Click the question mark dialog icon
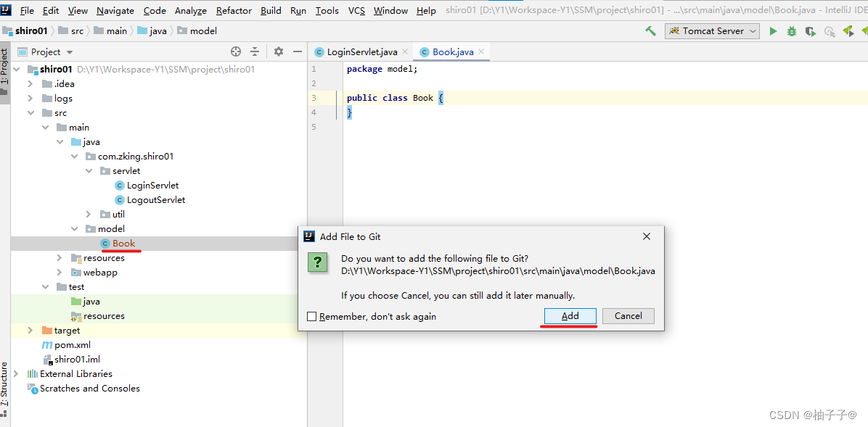The height and width of the screenshot is (427, 868). [317, 262]
